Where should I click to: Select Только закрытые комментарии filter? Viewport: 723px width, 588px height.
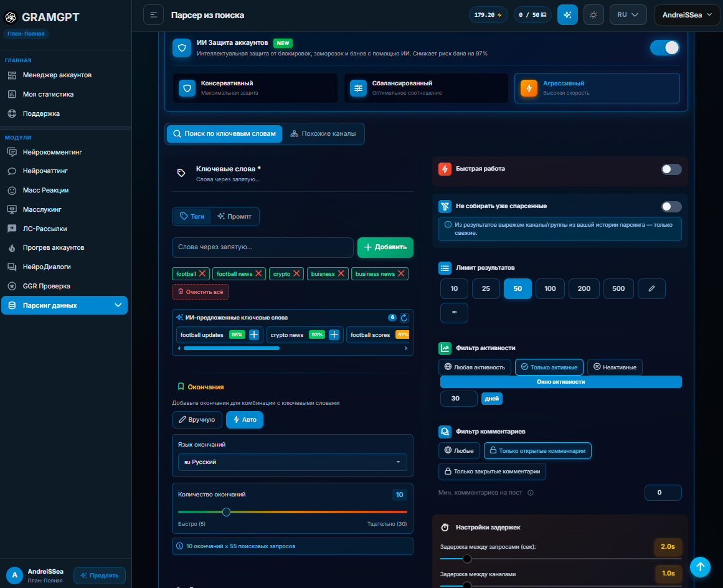492,472
